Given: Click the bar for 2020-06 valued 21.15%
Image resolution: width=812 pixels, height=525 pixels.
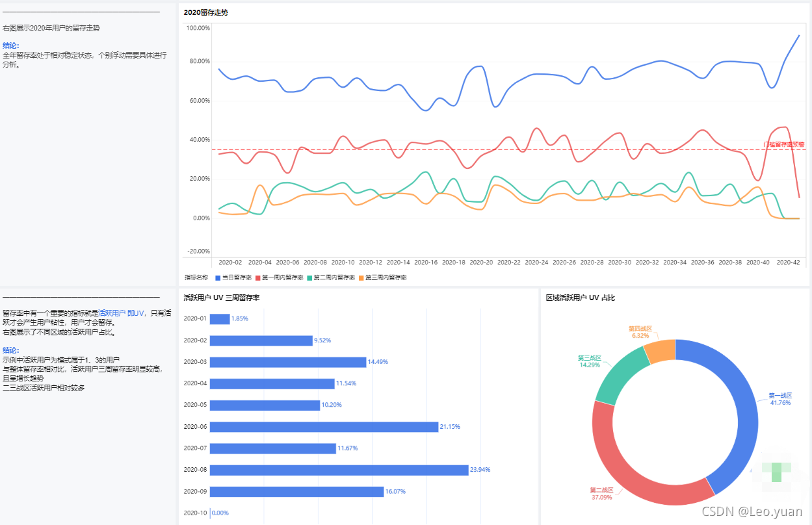Looking at the screenshot, I should coord(324,427).
